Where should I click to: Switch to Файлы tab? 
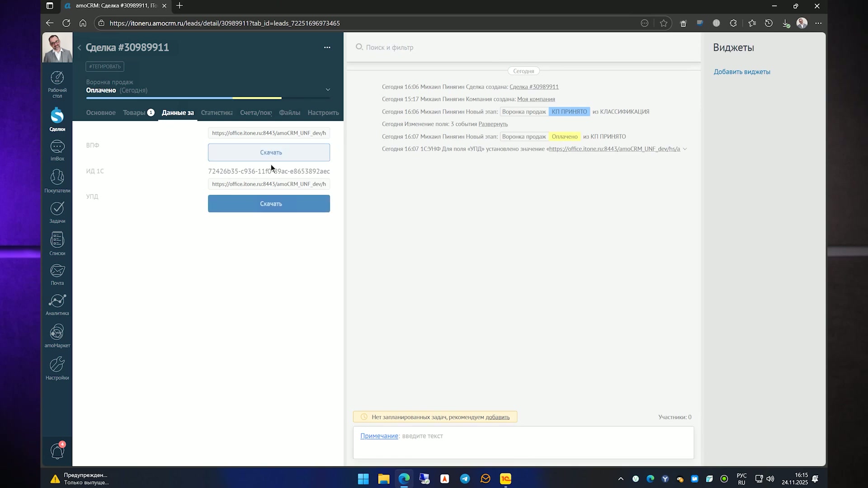tap(289, 113)
